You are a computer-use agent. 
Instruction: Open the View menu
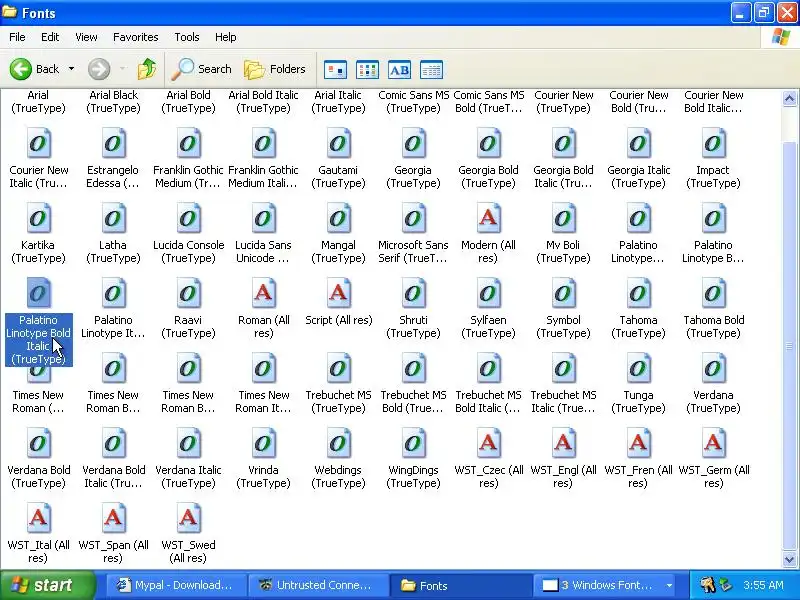[x=86, y=37]
